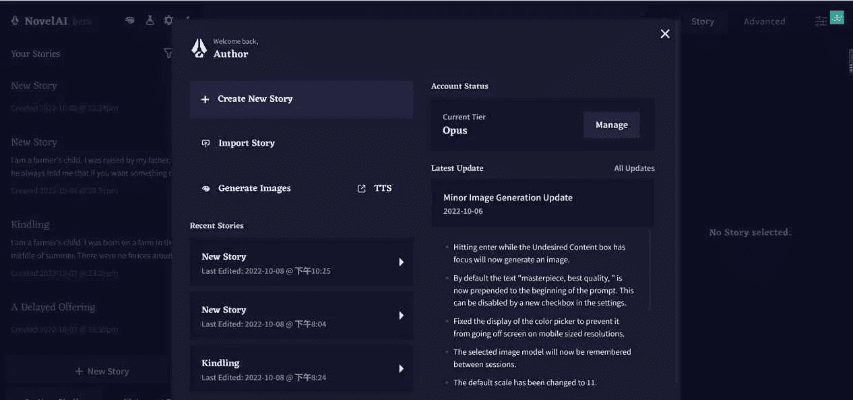This screenshot has height=400, width=853.
Task: Open TTS via its external link icon
Action: click(x=361, y=188)
